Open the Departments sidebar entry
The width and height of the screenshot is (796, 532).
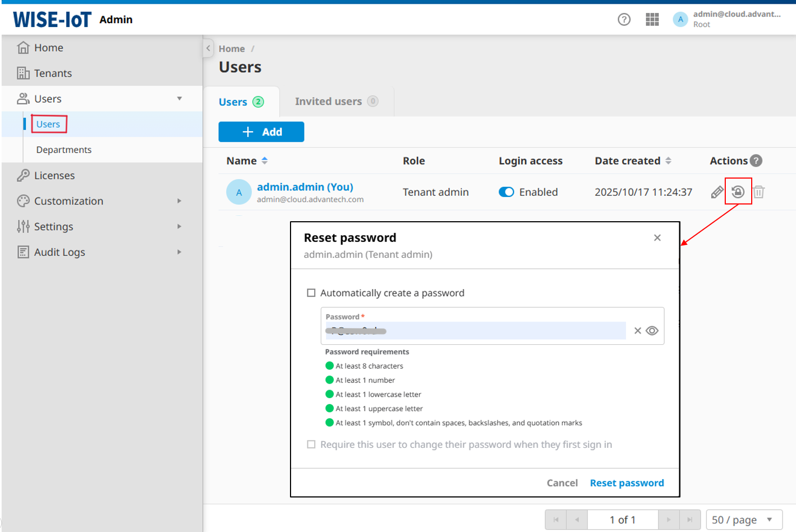63,149
